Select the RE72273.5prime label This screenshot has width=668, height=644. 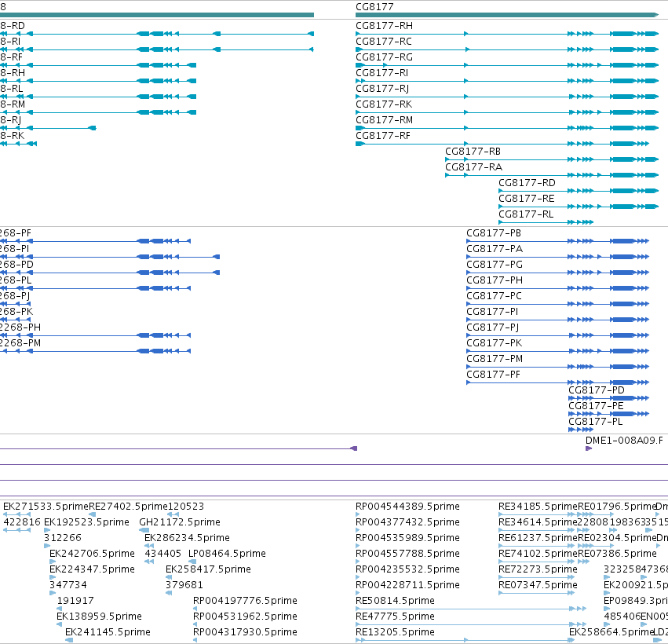point(538,570)
